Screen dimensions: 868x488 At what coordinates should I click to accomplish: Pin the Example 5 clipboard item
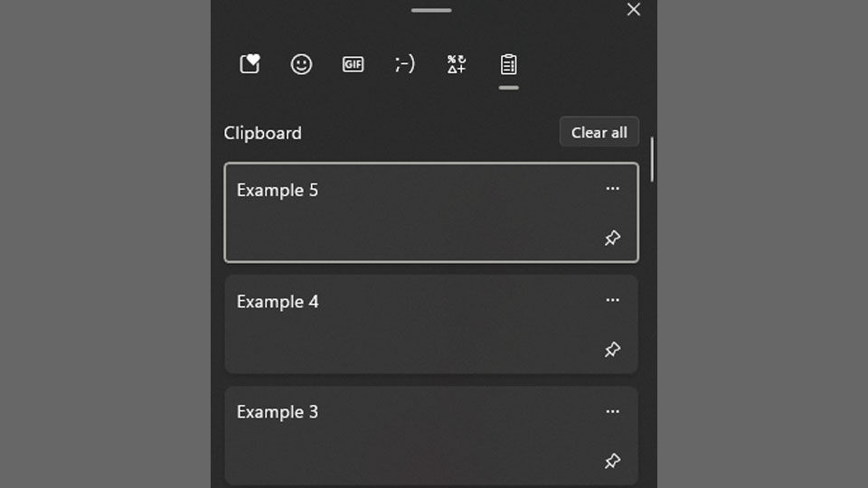coord(612,238)
